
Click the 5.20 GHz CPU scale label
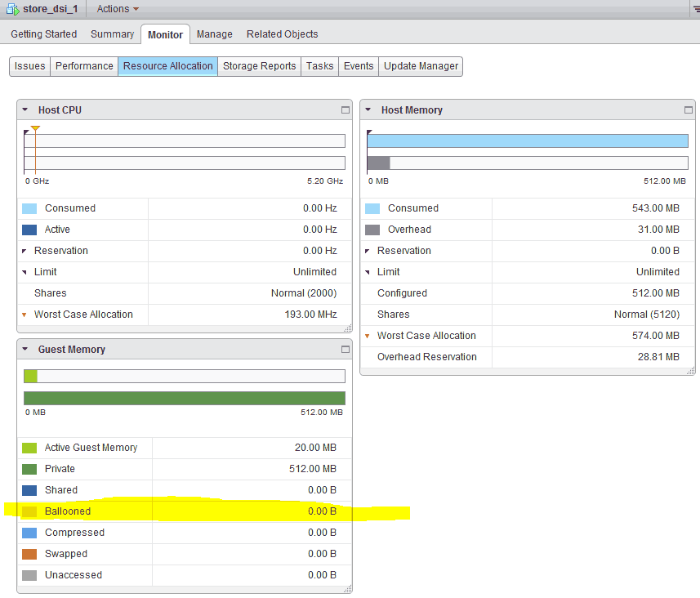tap(325, 181)
